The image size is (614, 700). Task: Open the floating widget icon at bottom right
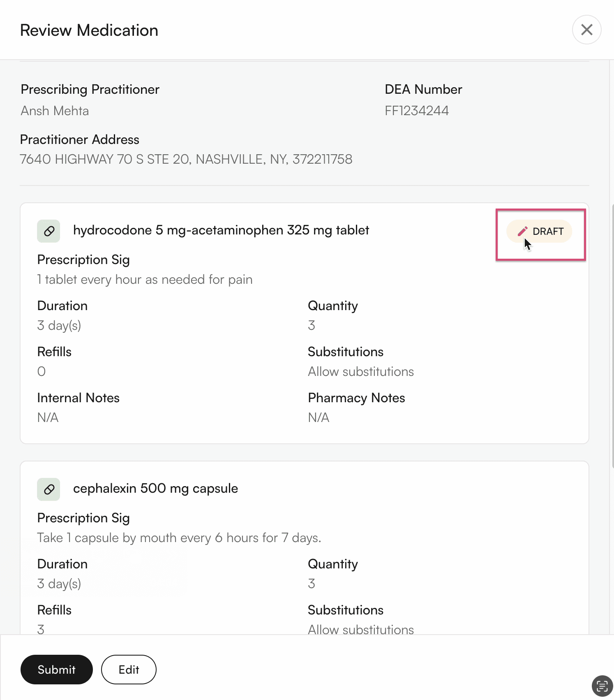point(602,686)
